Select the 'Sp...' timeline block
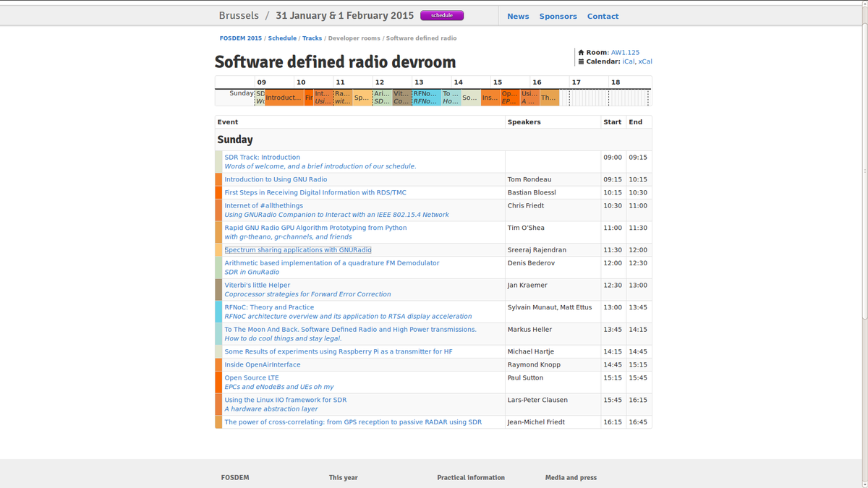Screen dimensions: 868x488 362,98
